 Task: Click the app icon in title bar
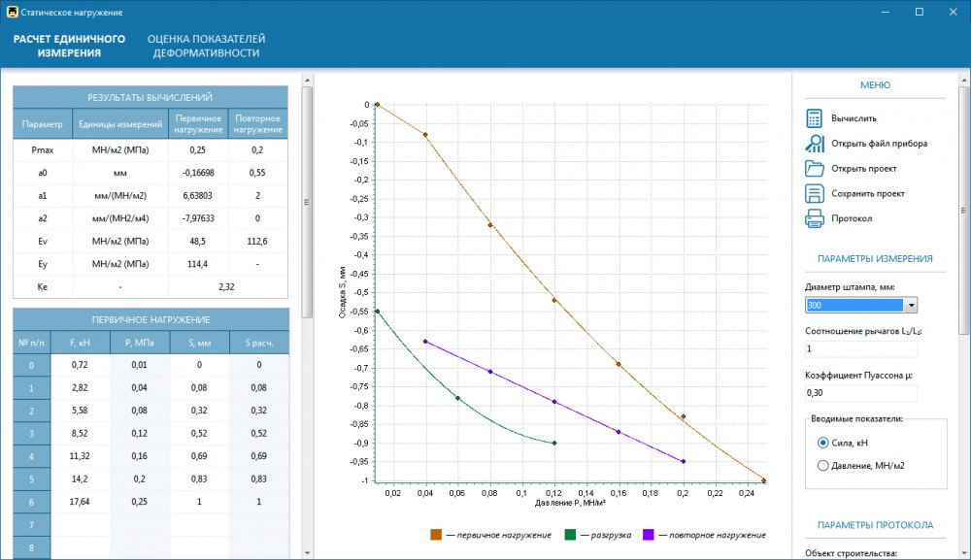(x=11, y=12)
